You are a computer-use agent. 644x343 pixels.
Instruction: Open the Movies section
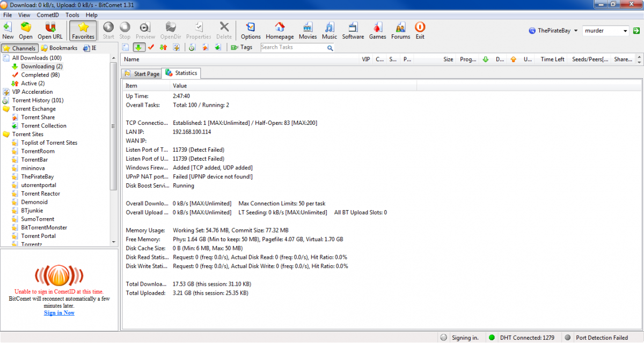point(308,31)
